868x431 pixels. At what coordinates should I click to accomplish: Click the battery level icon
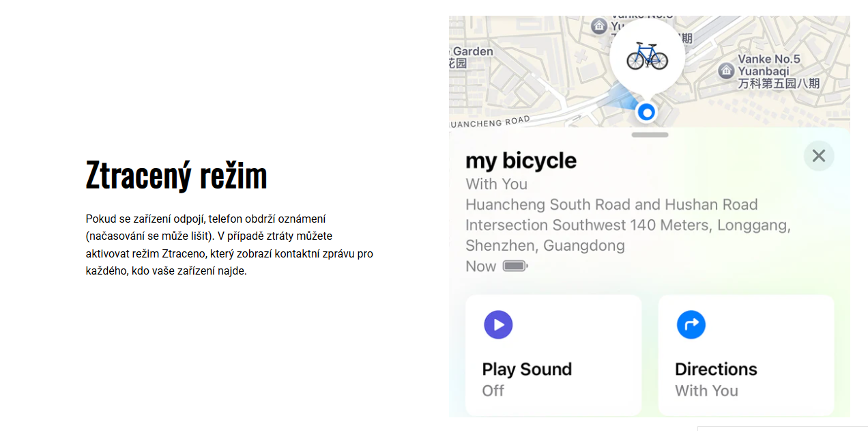coord(515,266)
